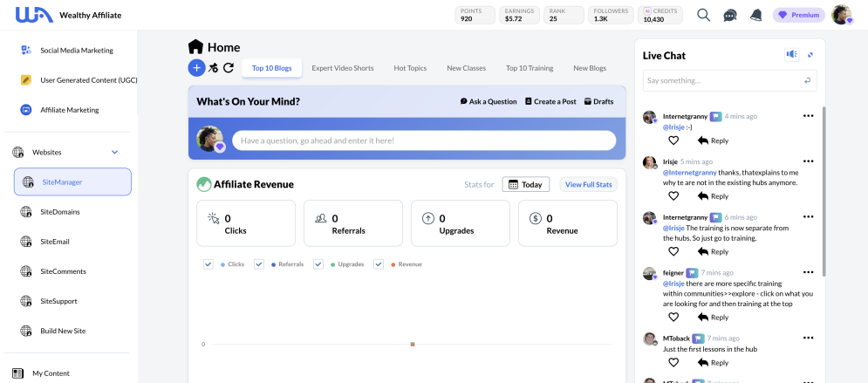
Task: Open options menu for Internetgranny's 4 mins message
Action: point(808,116)
